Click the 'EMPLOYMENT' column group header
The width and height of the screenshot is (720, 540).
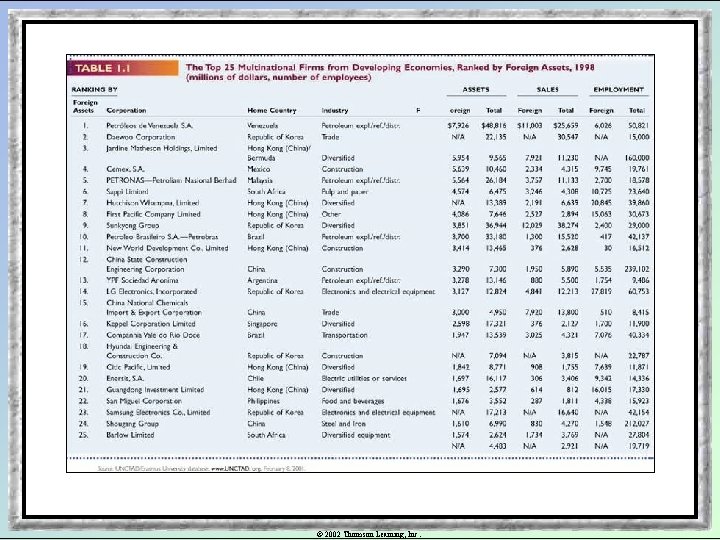[619, 90]
